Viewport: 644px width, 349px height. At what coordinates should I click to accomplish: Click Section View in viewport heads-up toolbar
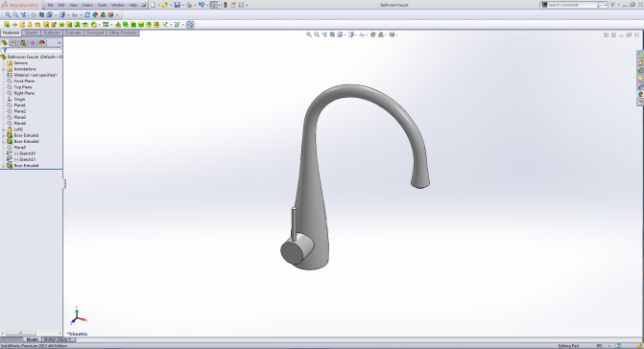[x=332, y=35]
